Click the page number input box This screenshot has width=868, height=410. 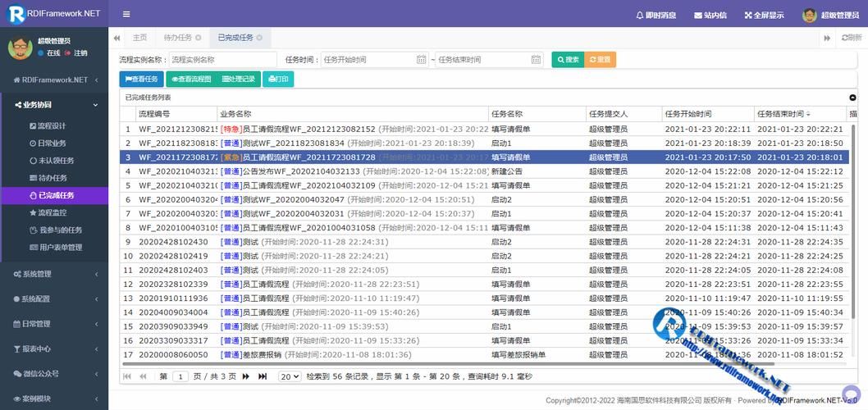(180, 376)
